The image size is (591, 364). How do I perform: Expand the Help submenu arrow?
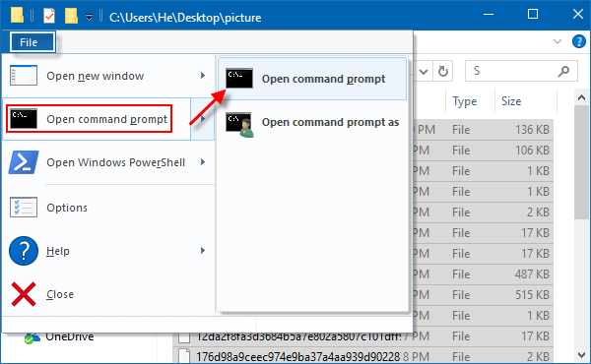pos(203,251)
